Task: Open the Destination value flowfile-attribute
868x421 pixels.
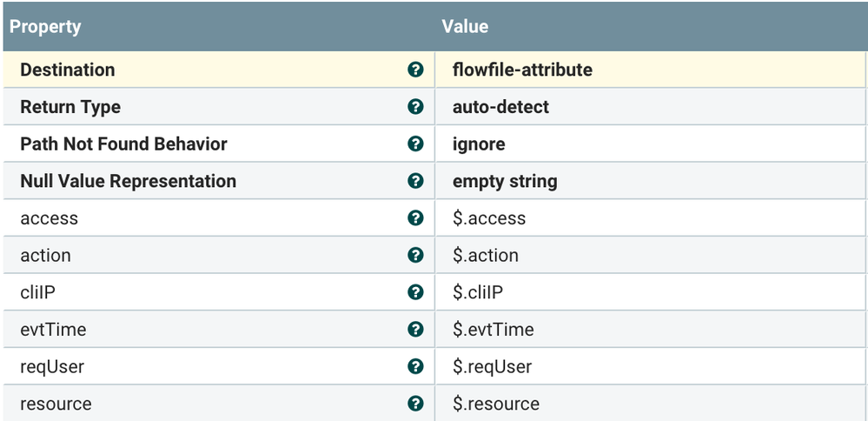Action: [x=522, y=70]
